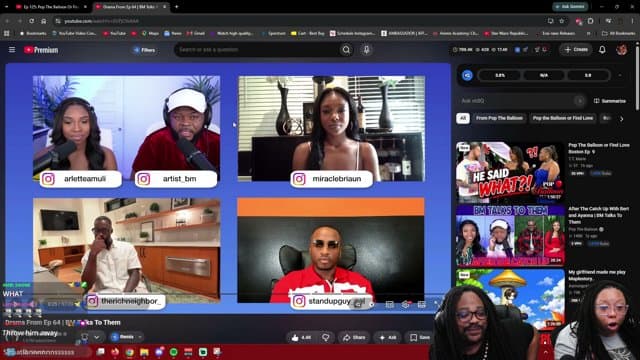Go to the YouTube Premium home logo
Viewport: 640px width, 360px height.
point(41,50)
